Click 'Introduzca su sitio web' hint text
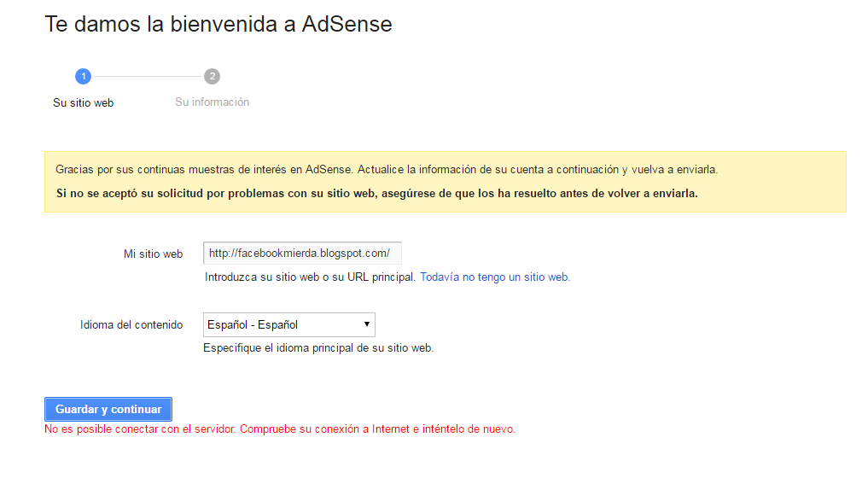This screenshot has width=868, height=484. pyautogui.click(x=310, y=277)
